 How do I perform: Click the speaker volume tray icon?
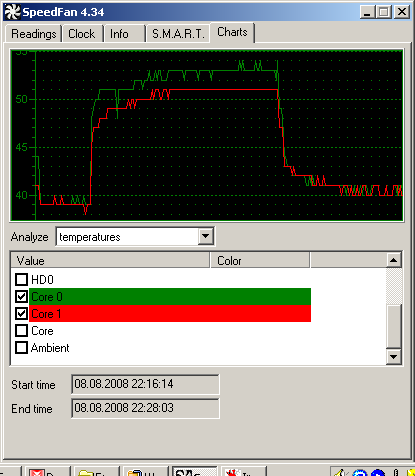(340, 472)
